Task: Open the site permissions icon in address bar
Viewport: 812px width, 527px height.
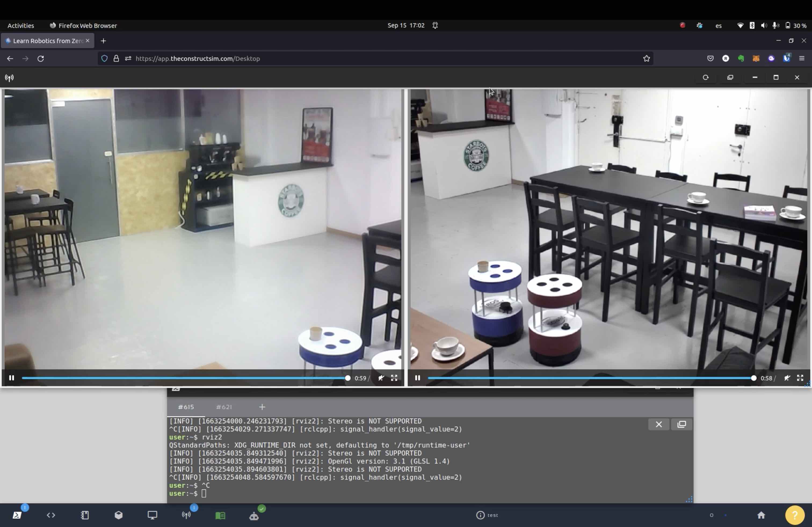Action: 128,59
